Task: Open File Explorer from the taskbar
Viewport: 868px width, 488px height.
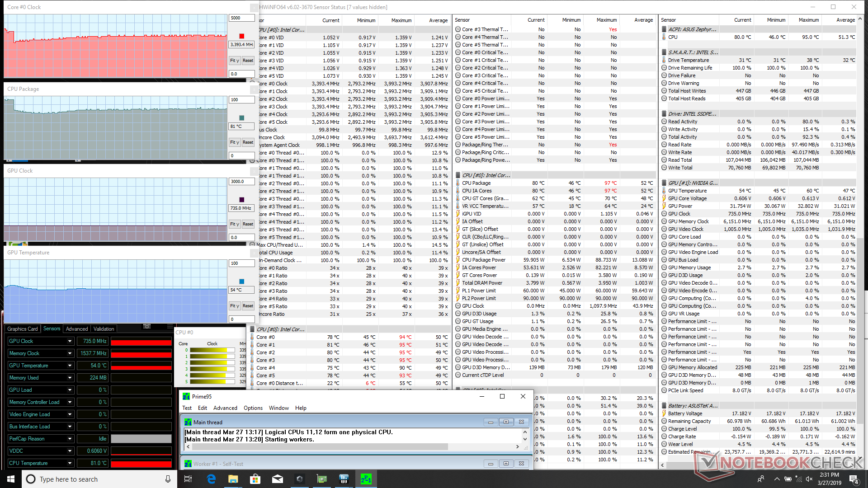Action: coord(233,479)
